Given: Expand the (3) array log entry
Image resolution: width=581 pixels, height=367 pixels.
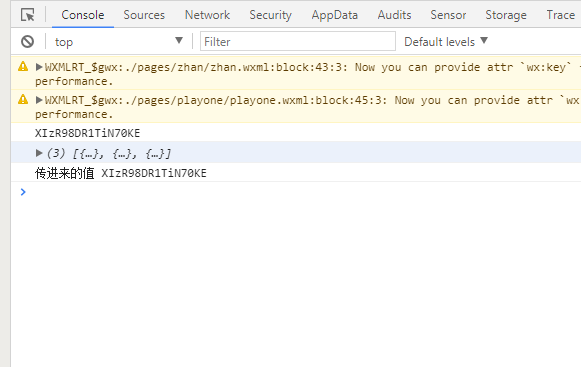Looking at the screenshot, I should (x=39, y=153).
